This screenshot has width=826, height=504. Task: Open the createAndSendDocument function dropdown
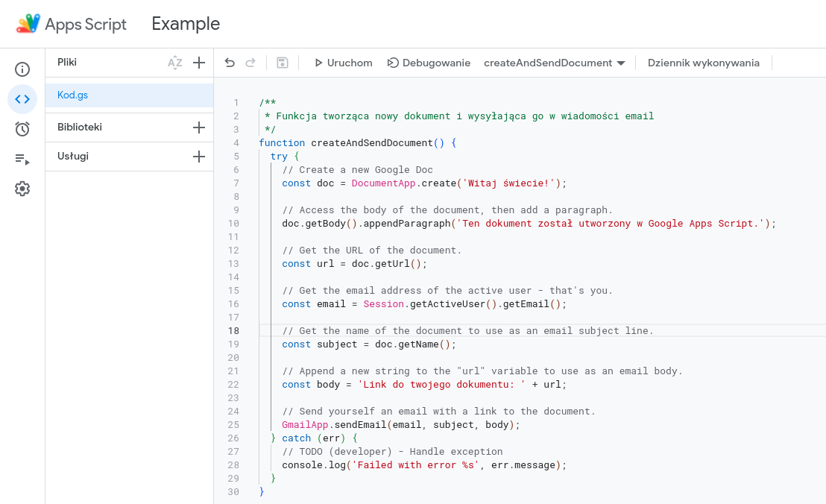pos(554,63)
